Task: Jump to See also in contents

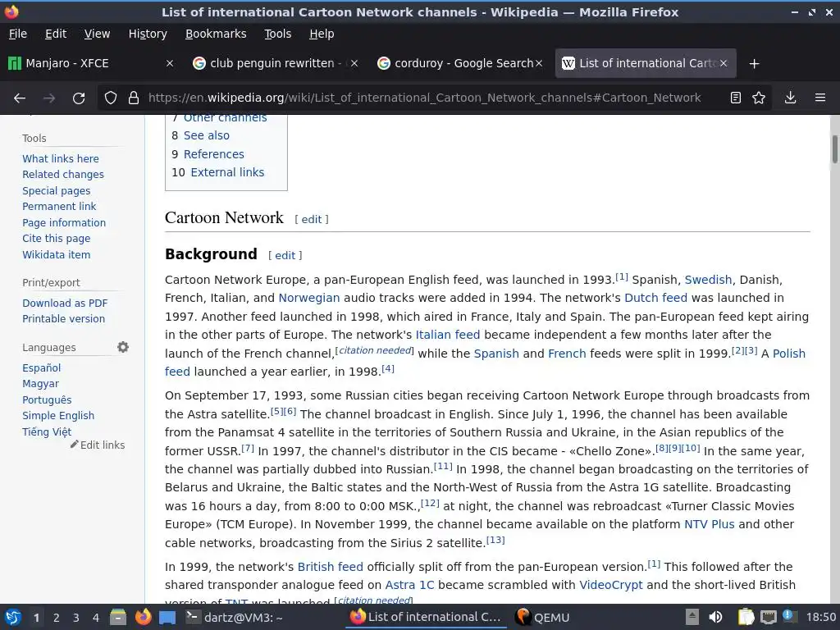Action: (206, 135)
